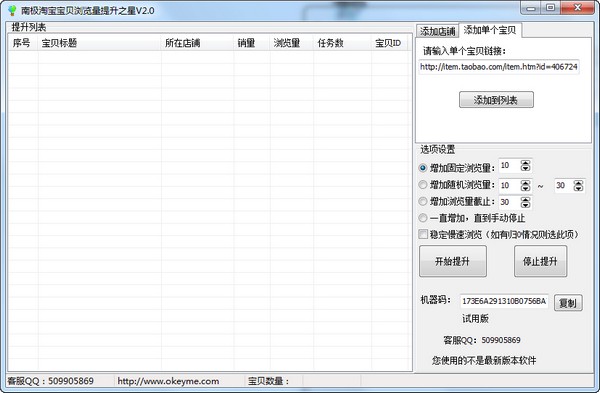Click the random maximum value field

pyautogui.click(x=564, y=186)
